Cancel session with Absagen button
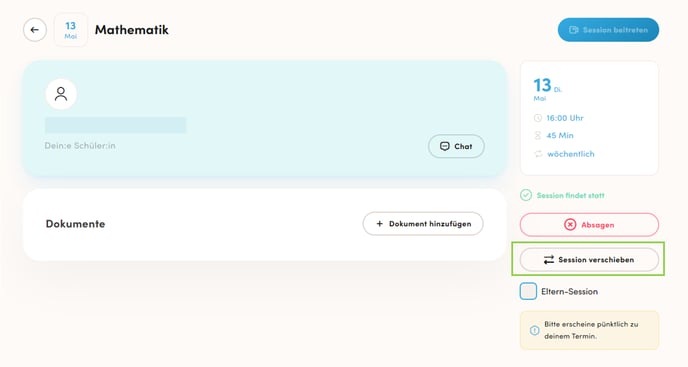 (589, 225)
